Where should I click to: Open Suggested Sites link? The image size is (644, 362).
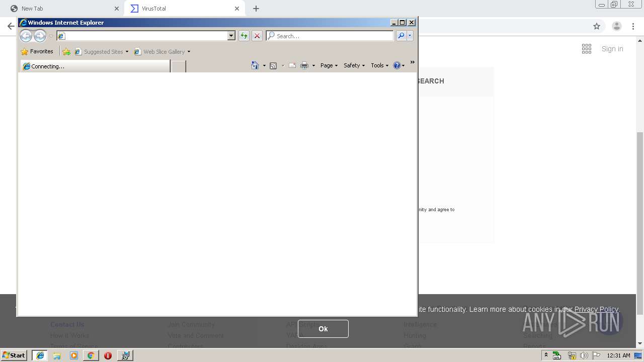pyautogui.click(x=101, y=51)
